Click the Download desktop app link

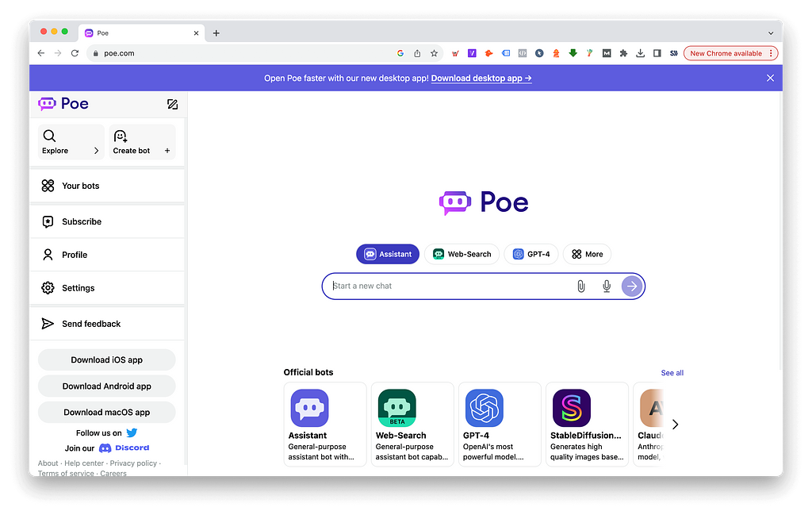pyautogui.click(x=481, y=79)
